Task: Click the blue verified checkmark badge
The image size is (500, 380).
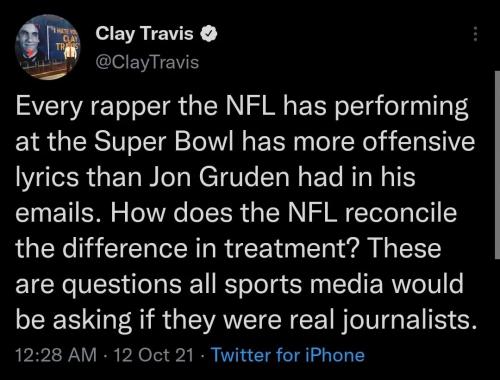Action: click(209, 34)
